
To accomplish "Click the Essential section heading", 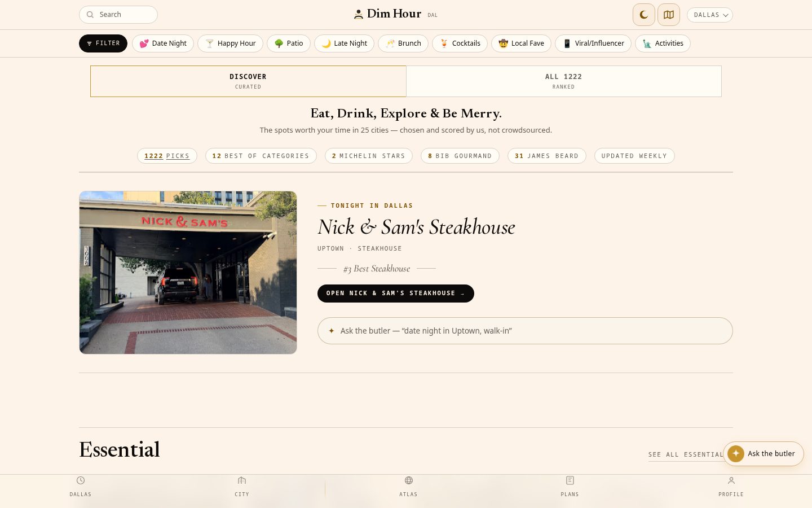I will tap(120, 449).
